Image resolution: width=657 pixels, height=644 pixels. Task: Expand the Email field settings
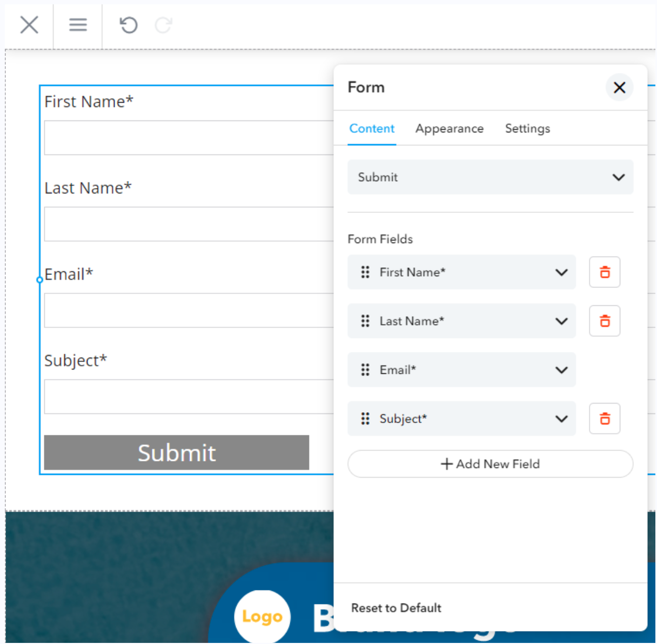(x=561, y=370)
